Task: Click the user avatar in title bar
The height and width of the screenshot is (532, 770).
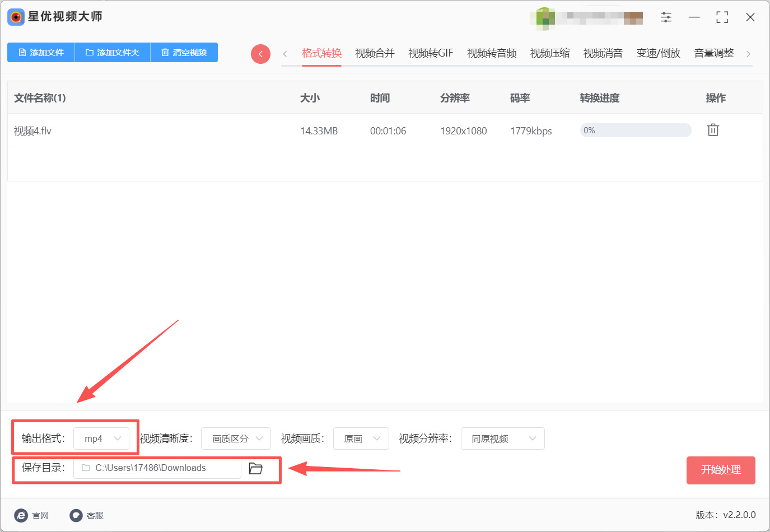Action: click(545, 17)
